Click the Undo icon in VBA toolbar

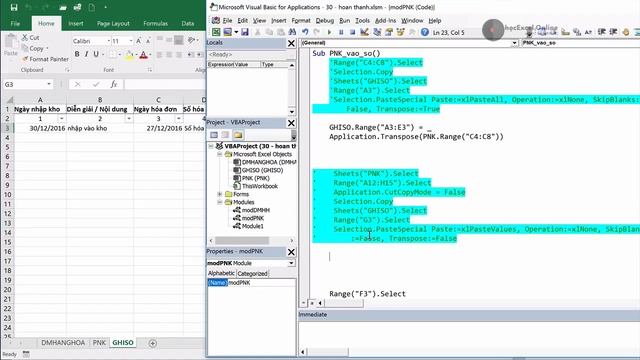point(305,32)
